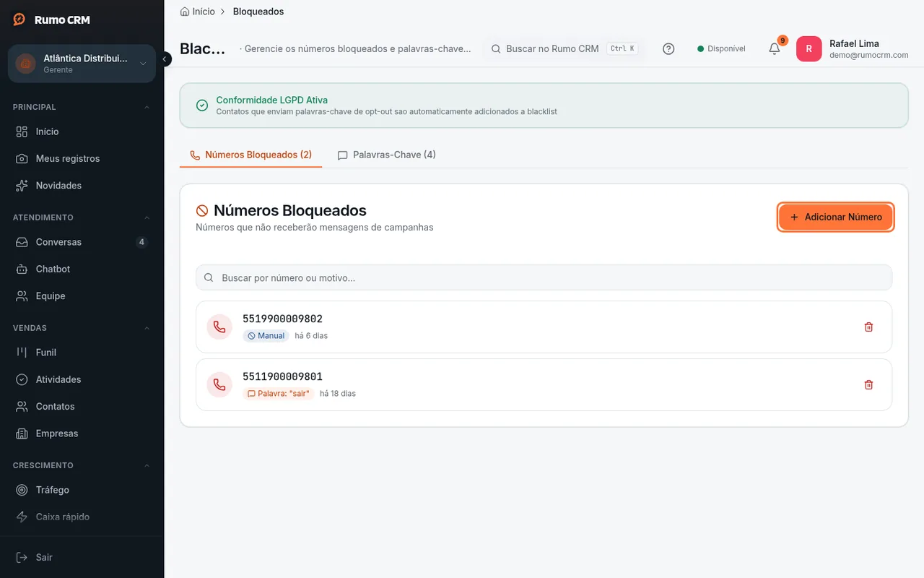Select the Números Bloqueados (2) tab
This screenshot has height=578, width=924.
coord(250,155)
